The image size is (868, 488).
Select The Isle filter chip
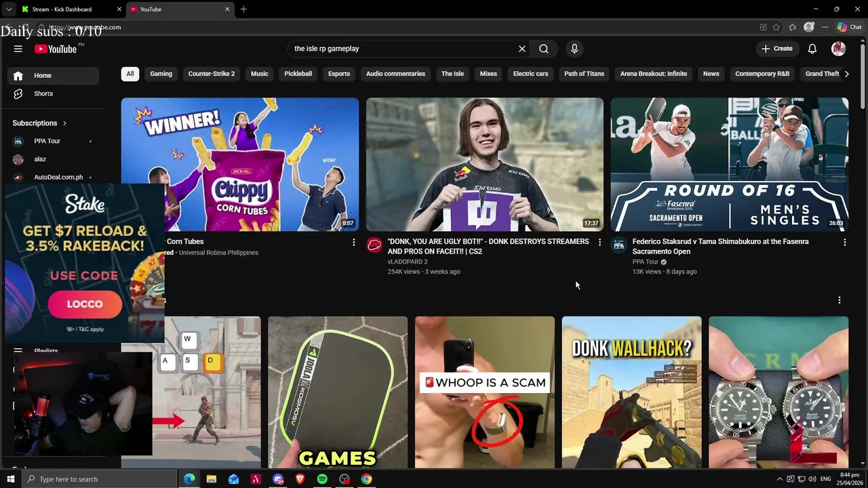click(452, 74)
